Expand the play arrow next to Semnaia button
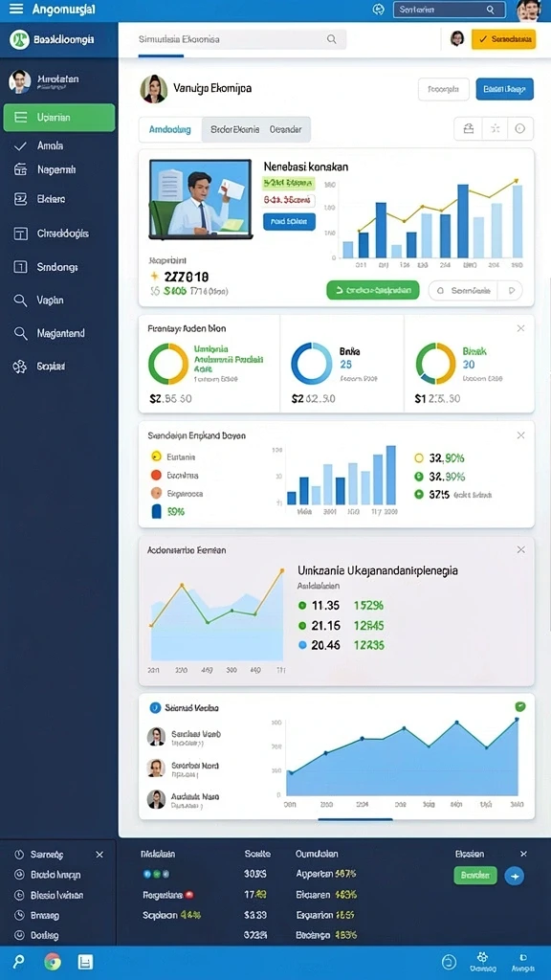551x980 pixels. 513,290
